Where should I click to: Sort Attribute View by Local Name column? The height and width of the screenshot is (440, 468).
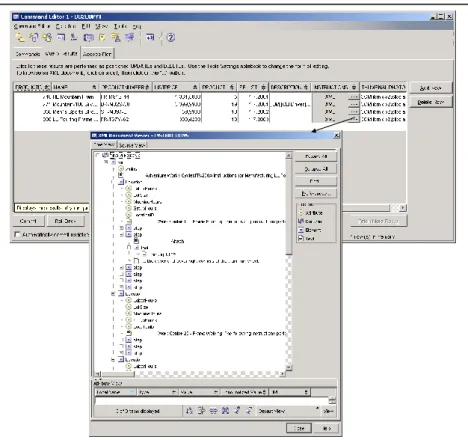(x=115, y=392)
